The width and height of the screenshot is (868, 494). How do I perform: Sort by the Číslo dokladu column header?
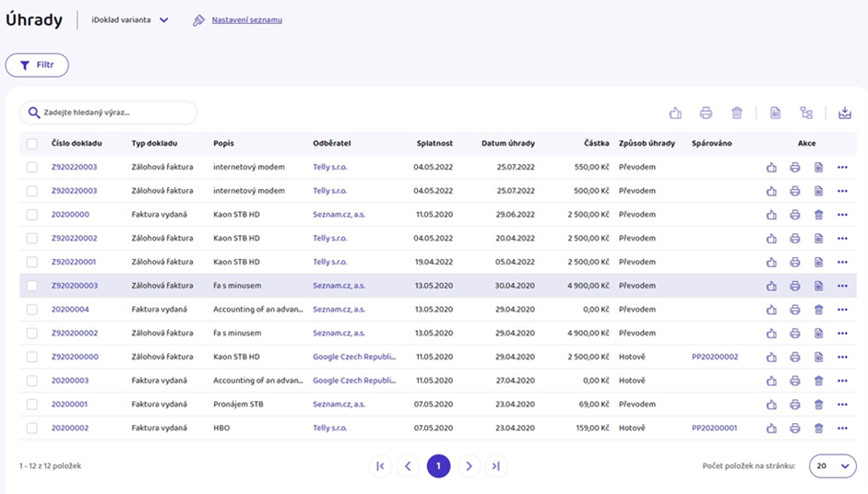pyautogui.click(x=77, y=143)
